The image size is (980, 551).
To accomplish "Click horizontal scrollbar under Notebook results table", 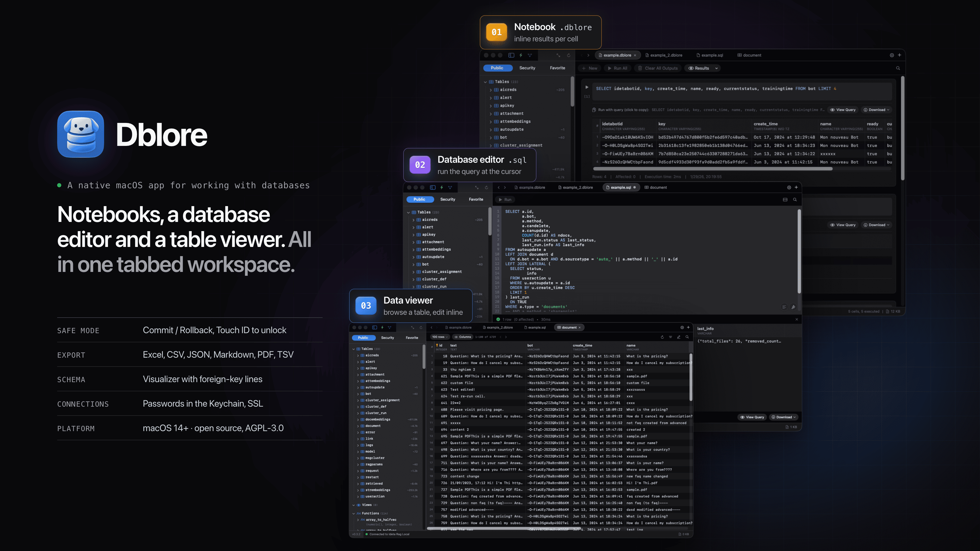I will (x=713, y=169).
